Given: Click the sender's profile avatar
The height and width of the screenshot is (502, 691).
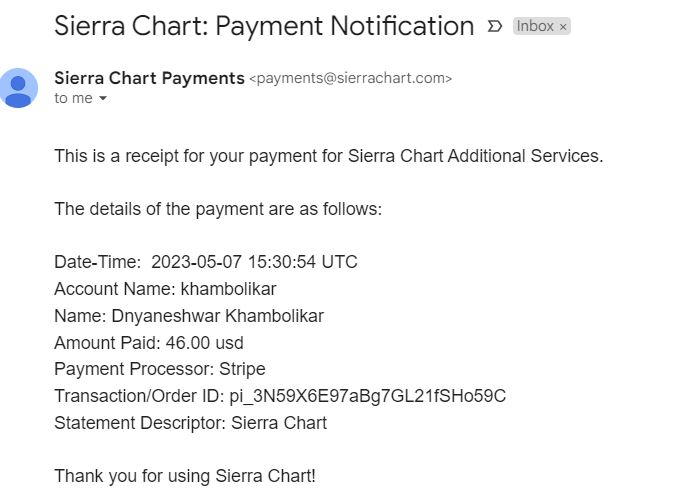Looking at the screenshot, I should [x=18, y=88].
